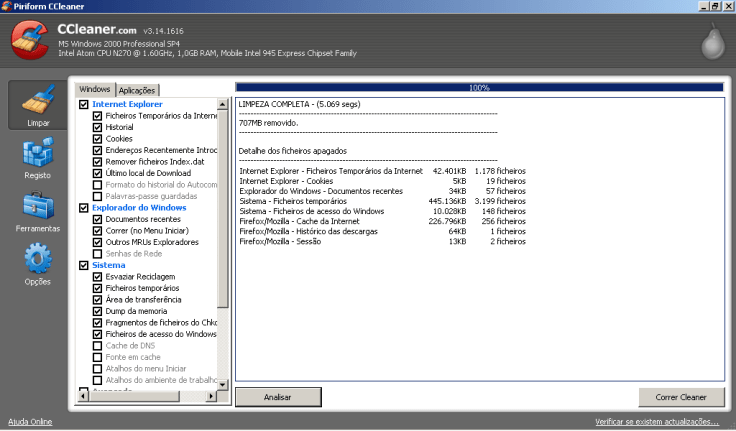
Task: Click the CCleaner logo icon
Action: pyautogui.click(x=30, y=41)
